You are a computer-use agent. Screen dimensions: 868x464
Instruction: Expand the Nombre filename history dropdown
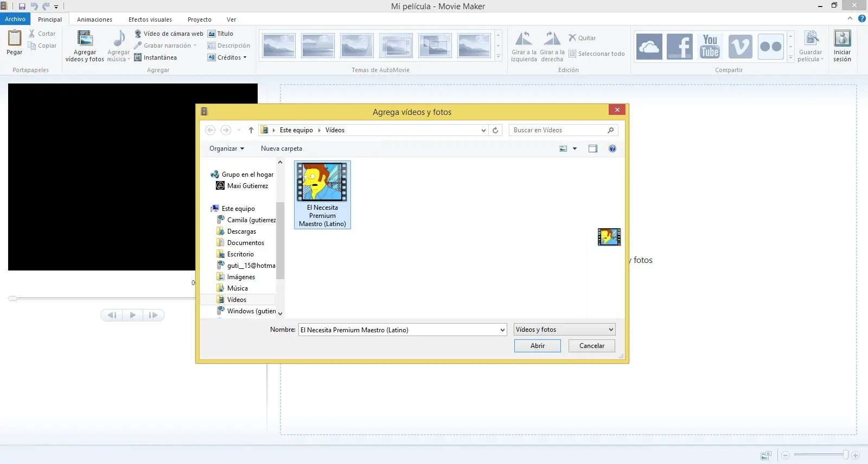pyautogui.click(x=502, y=330)
